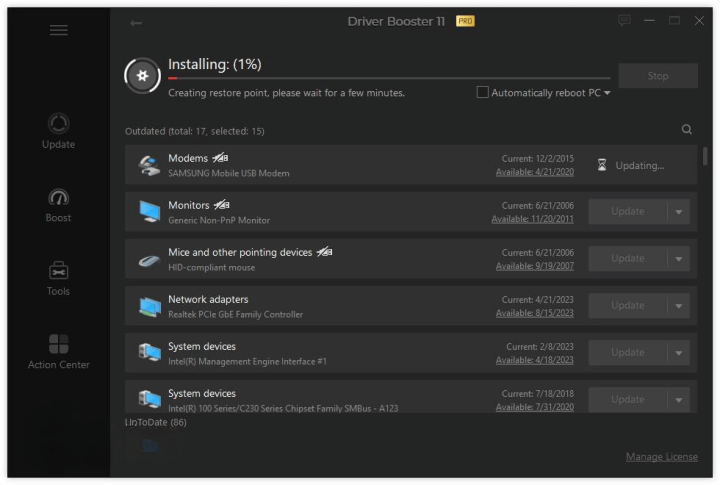Click the Network adapters device icon
This screenshot has width=720, height=485.
149,307
